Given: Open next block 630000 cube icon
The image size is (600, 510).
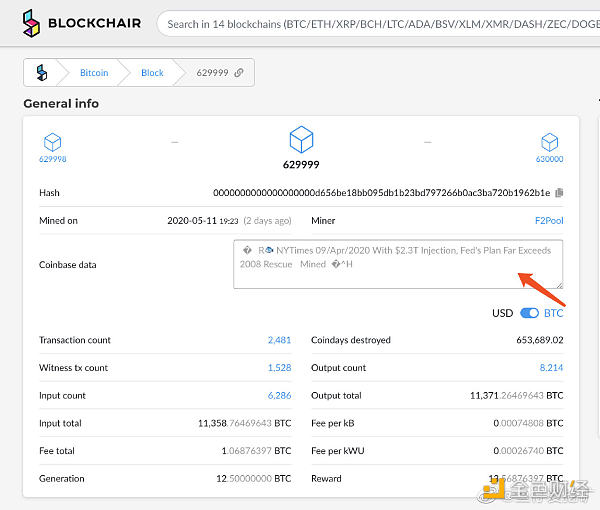Looking at the screenshot, I should 549,143.
